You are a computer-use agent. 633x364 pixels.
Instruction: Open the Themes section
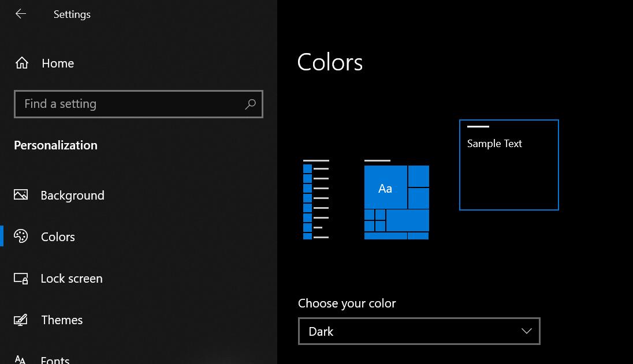(x=62, y=320)
